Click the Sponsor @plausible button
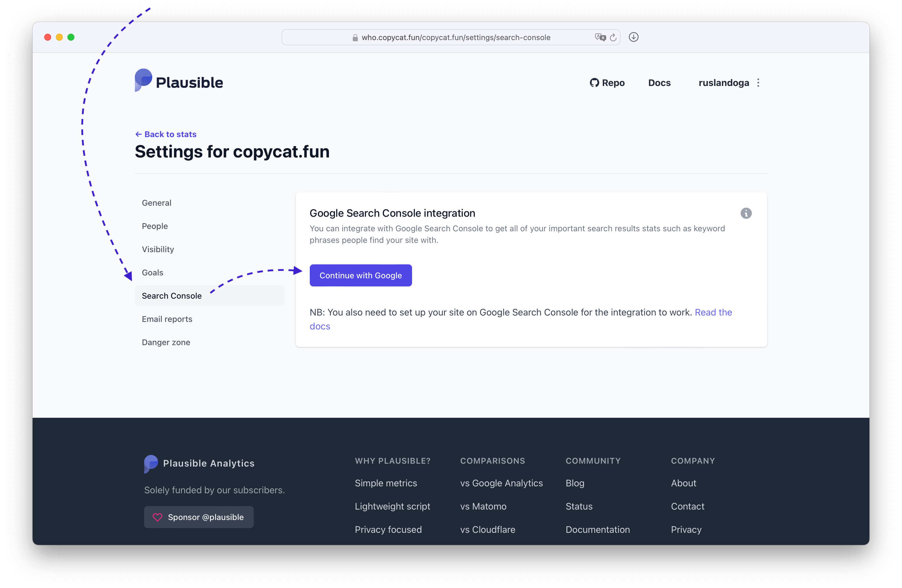Image resolution: width=902 pixels, height=588 pixels. (198, 517)
